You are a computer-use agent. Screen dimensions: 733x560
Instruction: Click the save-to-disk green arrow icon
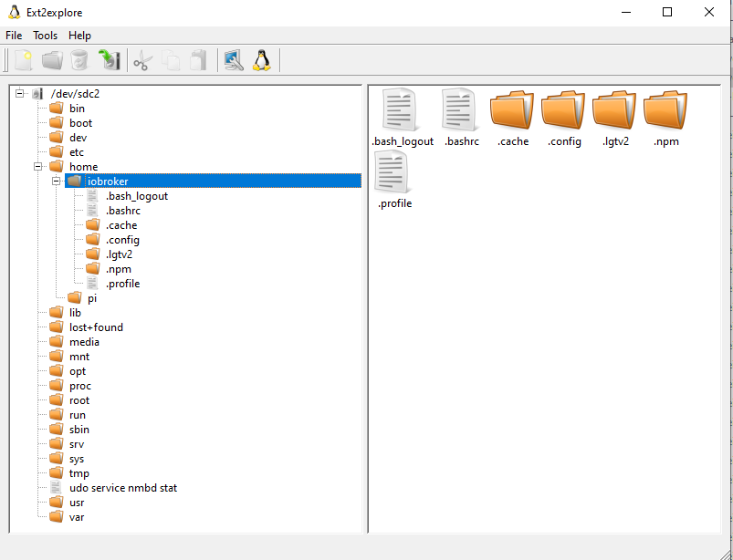[110, 60]
